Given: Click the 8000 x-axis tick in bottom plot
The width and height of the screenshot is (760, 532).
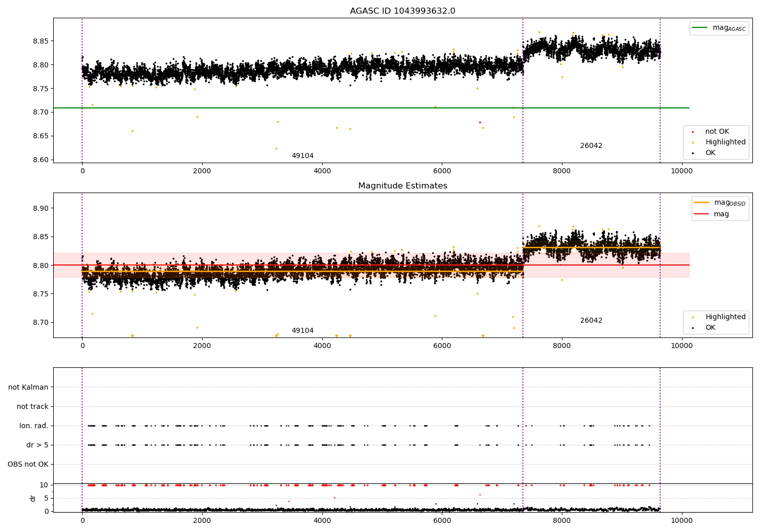Looking at the screenshot, I should coord(562,520).
